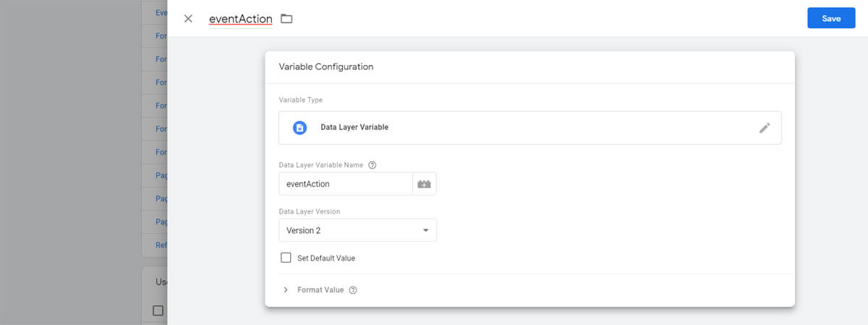Select the eventAction variable title field

240,19
